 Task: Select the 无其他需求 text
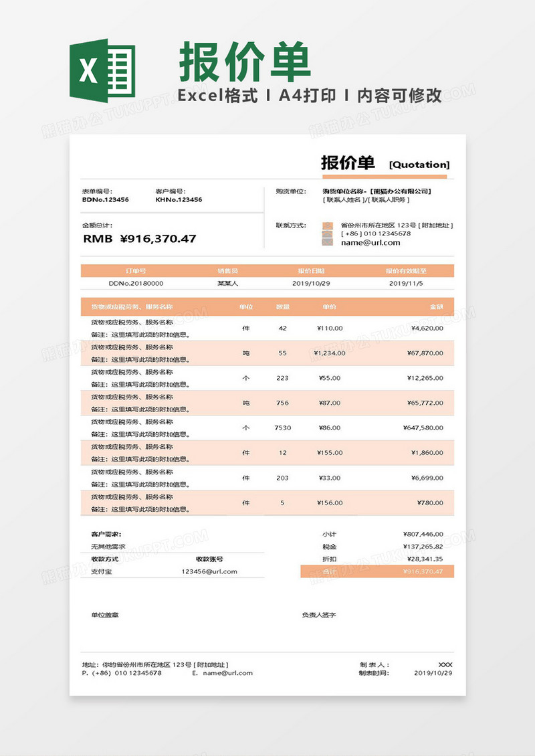[x=108, y=547]
